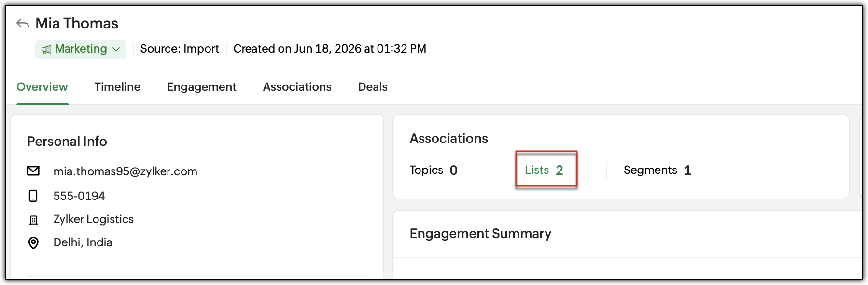Go to the Associations tab
Viewport: 868px width, 285px height.
pyautogui.click(x=297, y=87)
